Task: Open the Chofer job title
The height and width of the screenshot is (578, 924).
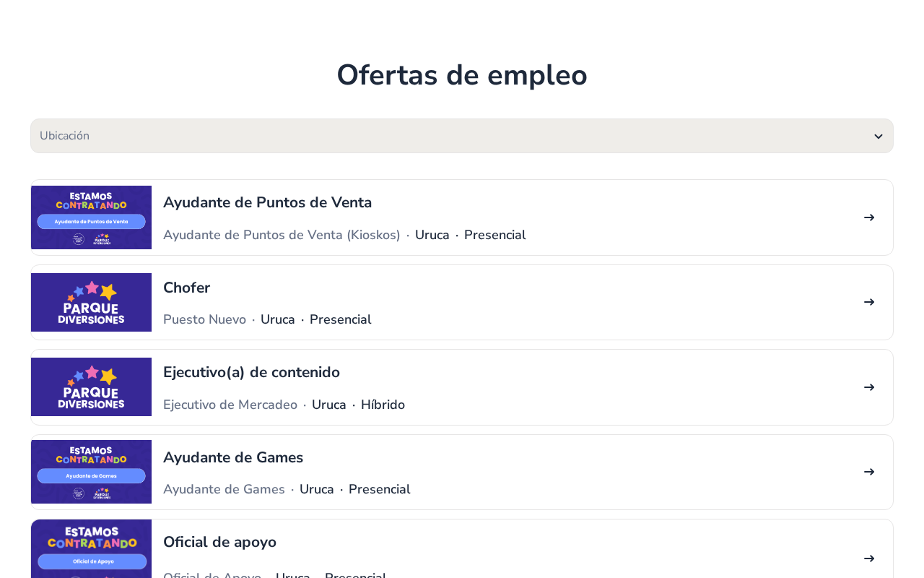Action: coord(186,288)
